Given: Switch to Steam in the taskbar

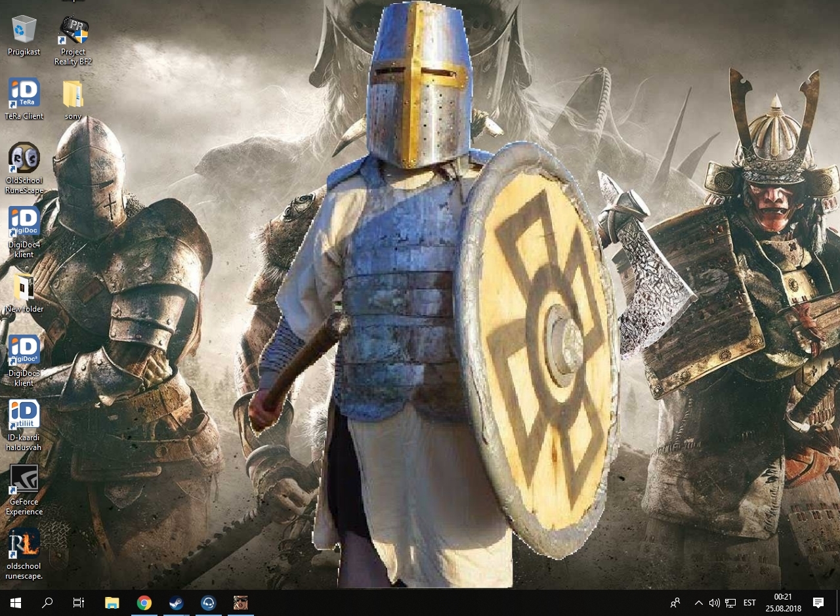Looking at the screenshot, I should (176, 603).
